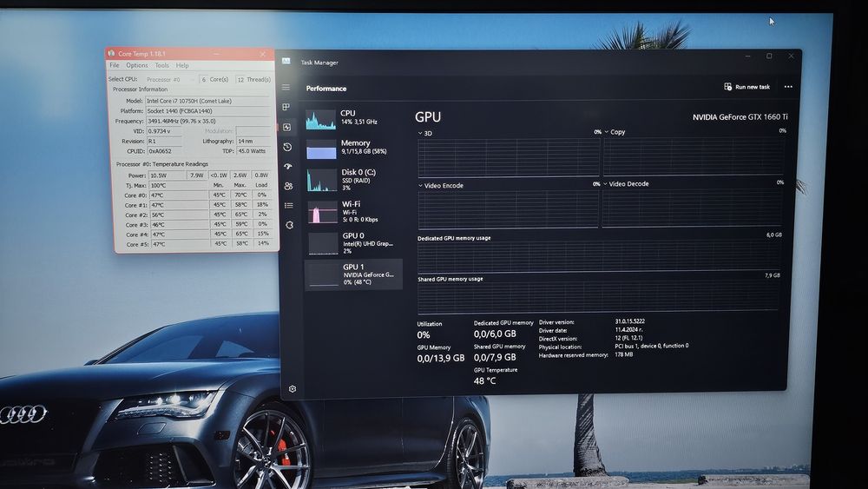Open the Options menu in Core Temp
Image resolution: width=868 pixels, height=489 pixels.
137,65
